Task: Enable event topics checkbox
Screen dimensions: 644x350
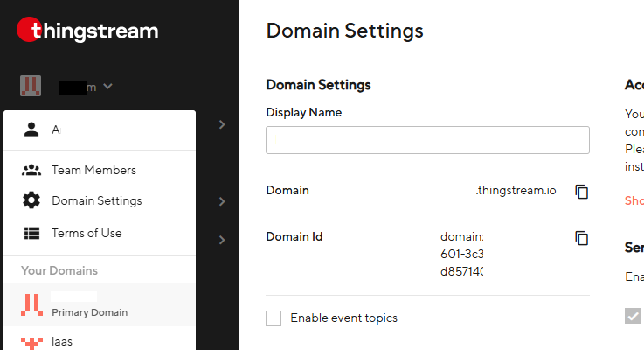Action: [274, 318]
